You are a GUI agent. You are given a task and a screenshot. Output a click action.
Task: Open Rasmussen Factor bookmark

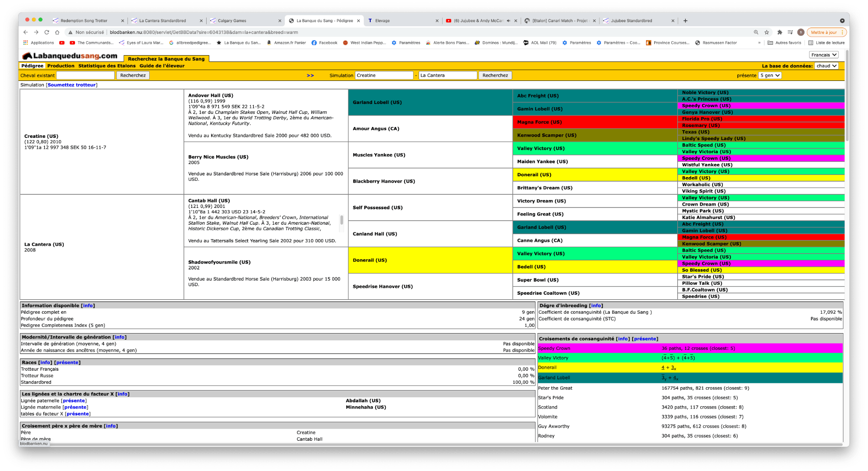click(x=716, y=42)
